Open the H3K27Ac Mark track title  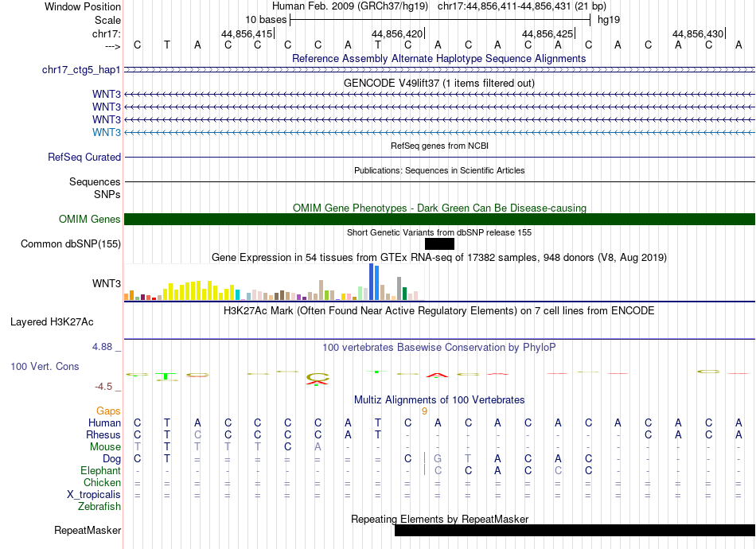[x=438, y=311]
